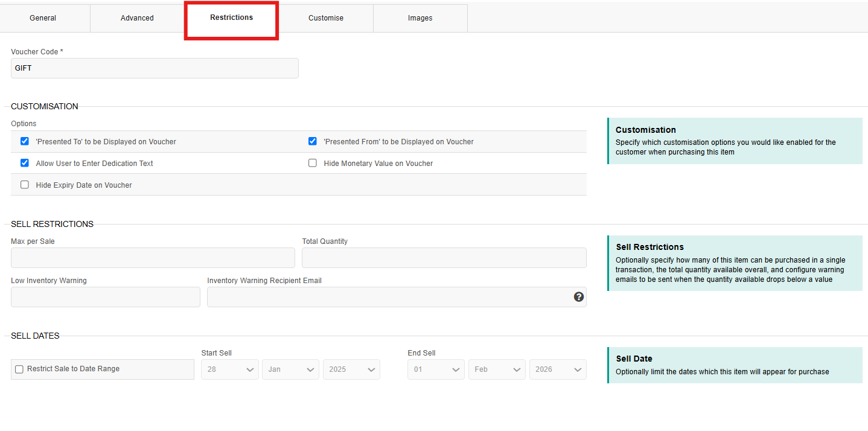868x431 pixels.
Task: Enable Hide Monetary Value on Voucher
Action: tap(313, 163)
